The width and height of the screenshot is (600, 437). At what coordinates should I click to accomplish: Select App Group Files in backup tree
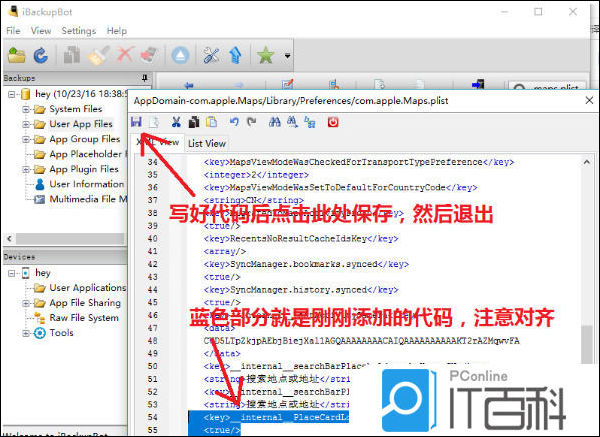[85, 139]
